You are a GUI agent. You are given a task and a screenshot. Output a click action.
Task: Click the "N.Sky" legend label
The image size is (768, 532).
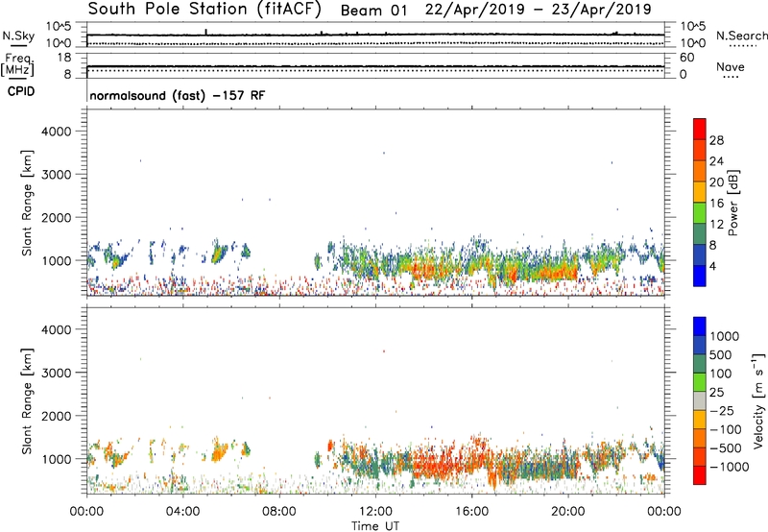pos(18,36)
